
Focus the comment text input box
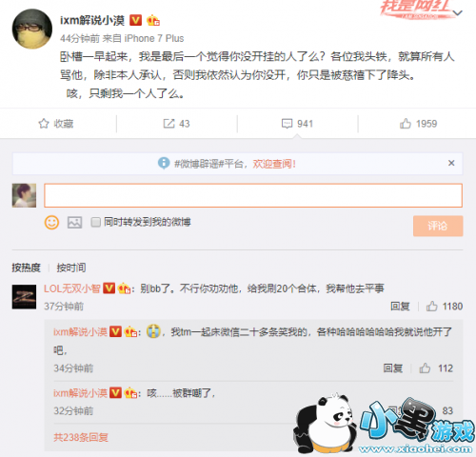coord(253,195)
